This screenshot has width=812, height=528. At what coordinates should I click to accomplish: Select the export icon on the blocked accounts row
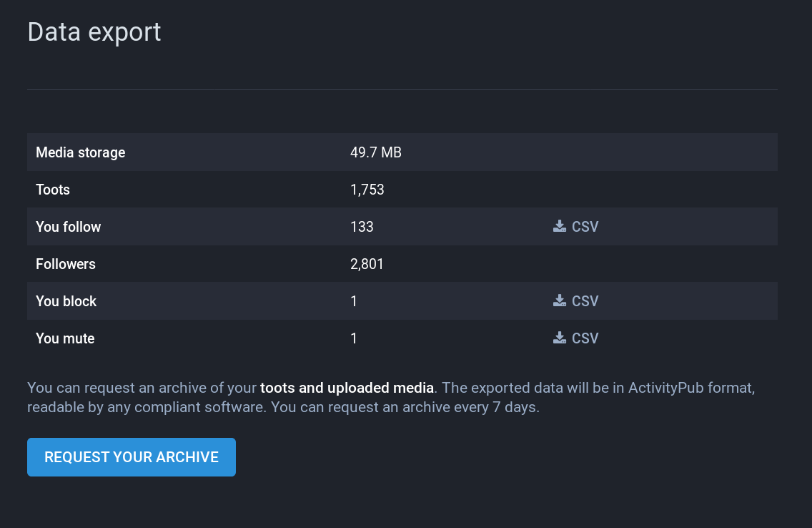[x=559, y=300]
